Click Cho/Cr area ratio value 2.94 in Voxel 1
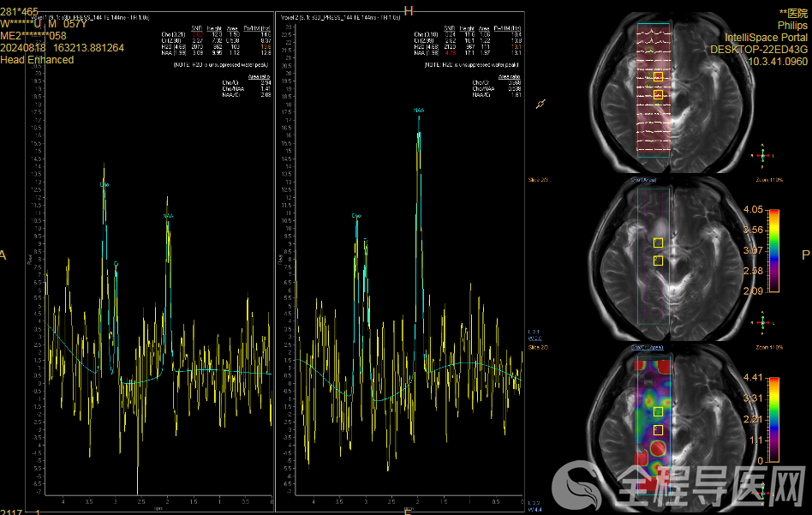The width and height of the screenshot is (812, 515). click(266, 83)
